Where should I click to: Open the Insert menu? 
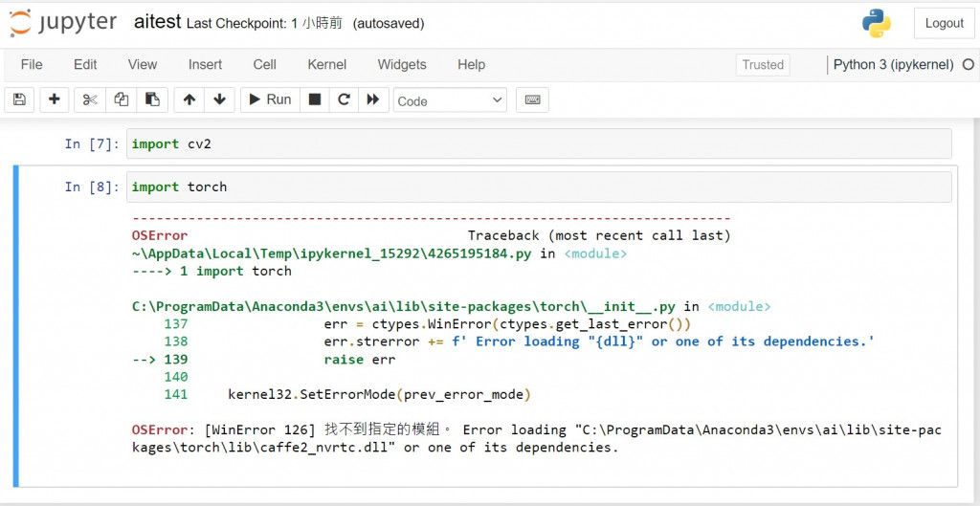click(x=205, y=64)
